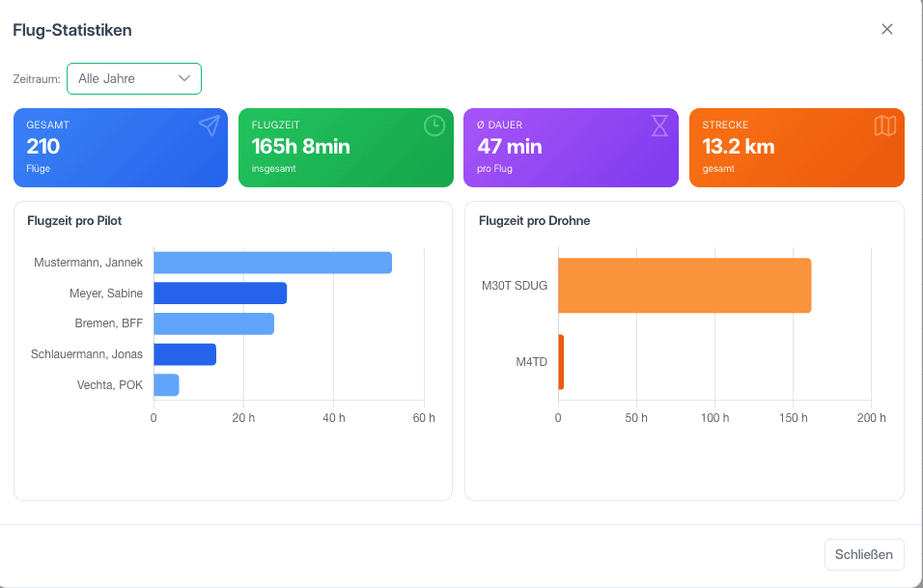Click the Mustermann, Jannek bar in pilot chart

pyautogui.click(x=272, y=263)
